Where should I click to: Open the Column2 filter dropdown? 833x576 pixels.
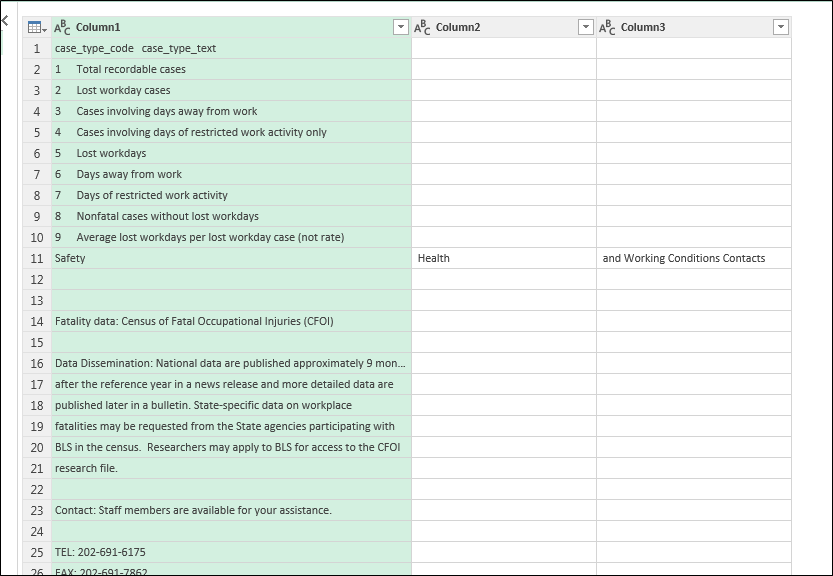click(x=585, y=27)
